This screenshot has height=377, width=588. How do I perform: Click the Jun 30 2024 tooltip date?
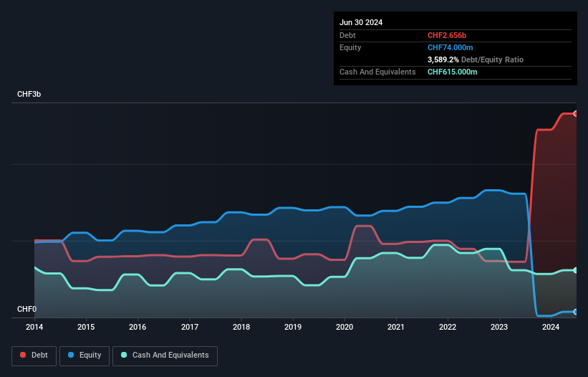(x=361, y=22)
